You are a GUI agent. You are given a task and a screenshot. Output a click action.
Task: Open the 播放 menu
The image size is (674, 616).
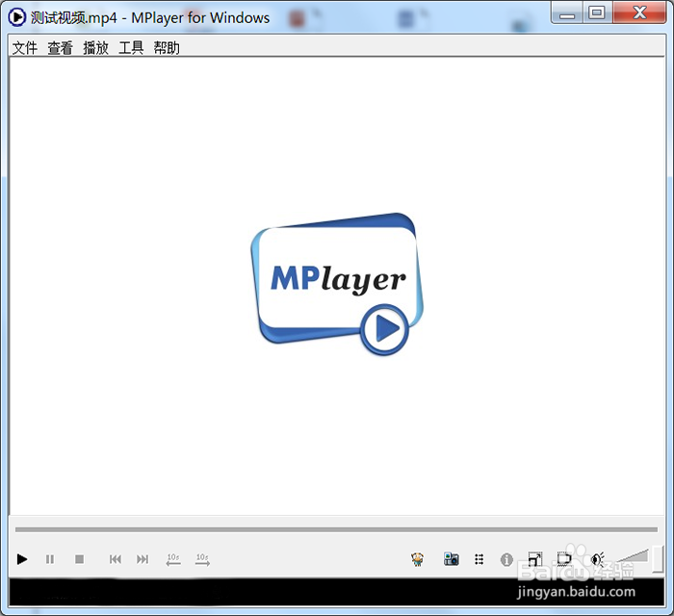[x=95, y=48]
